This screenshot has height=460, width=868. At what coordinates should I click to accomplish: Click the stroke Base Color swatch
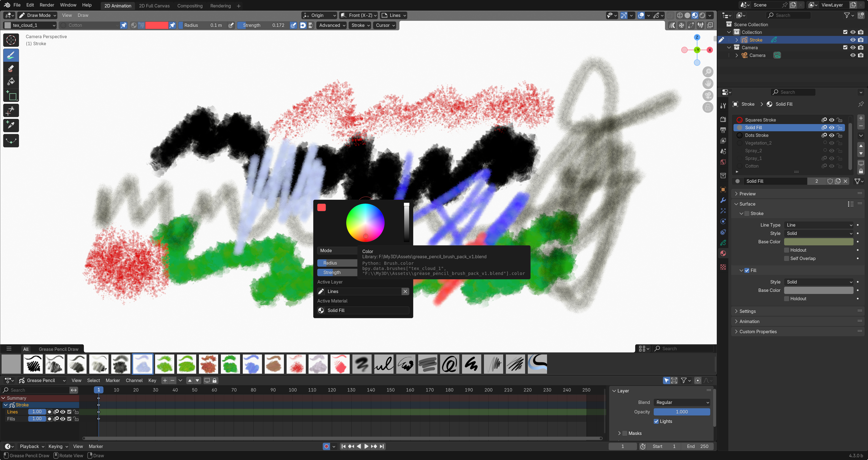coord(819,242)
